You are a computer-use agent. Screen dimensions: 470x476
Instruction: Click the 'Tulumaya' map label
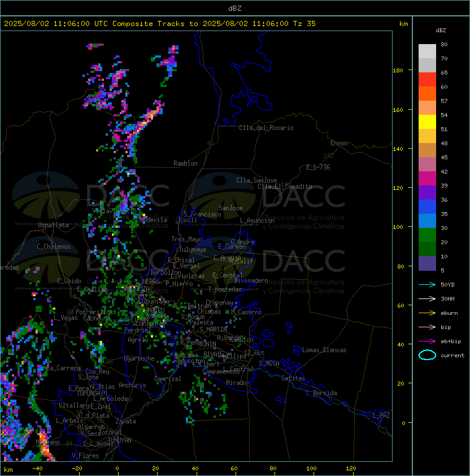(193, 249)
